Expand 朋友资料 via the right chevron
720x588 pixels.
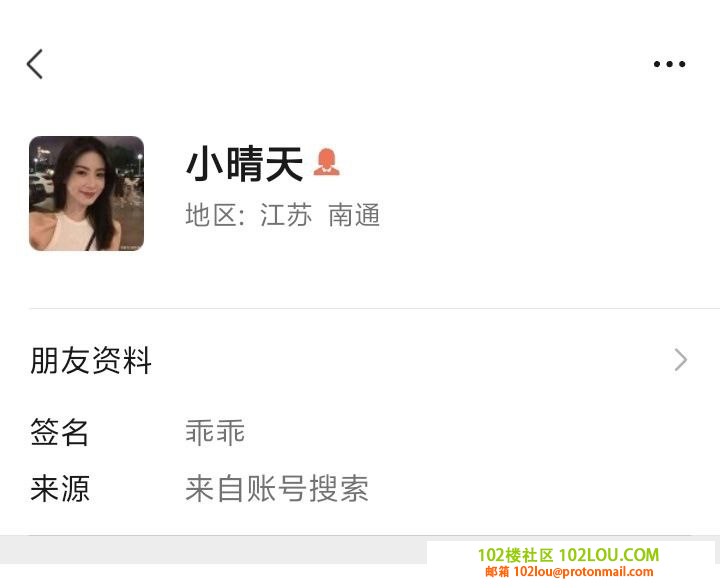tap(681, 360)
